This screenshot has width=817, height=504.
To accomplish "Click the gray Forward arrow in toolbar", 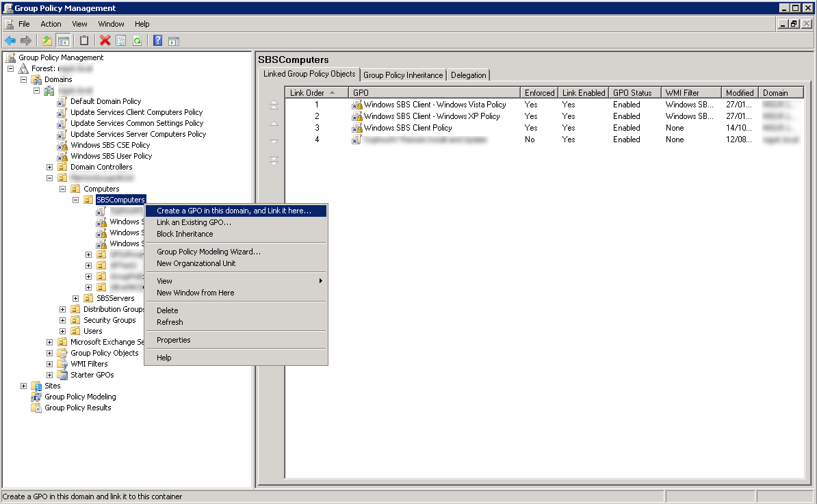I will (x=25, y=40).
